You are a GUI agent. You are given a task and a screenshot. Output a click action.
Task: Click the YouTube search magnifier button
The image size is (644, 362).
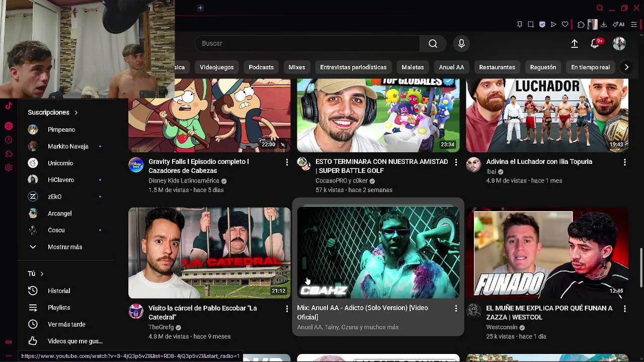pyautogui.click(x=433, y=43)
